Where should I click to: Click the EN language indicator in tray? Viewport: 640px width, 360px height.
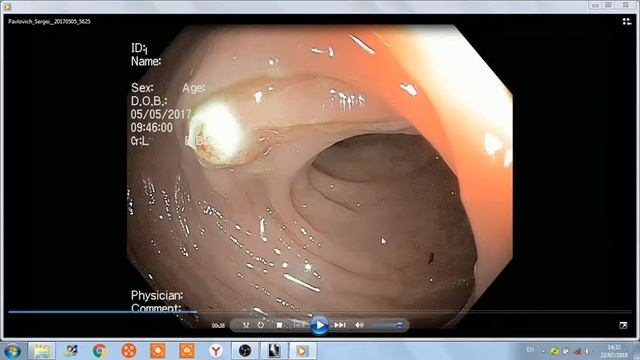coord(530,350)
